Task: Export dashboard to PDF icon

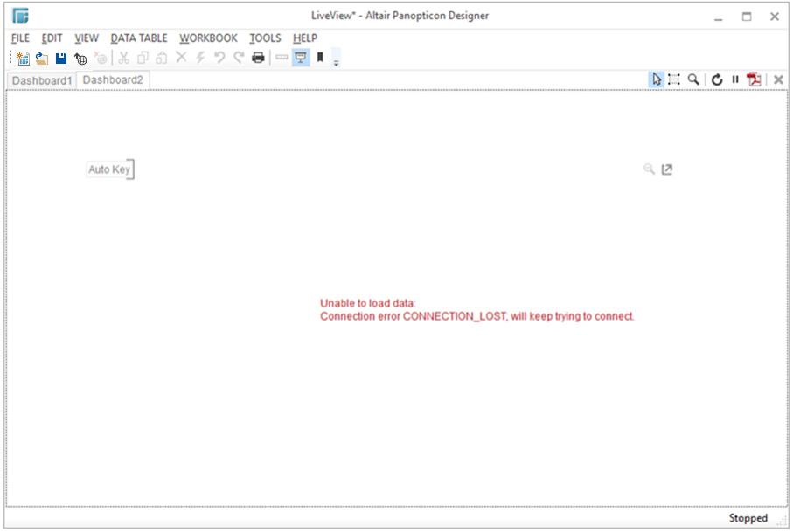Action: pos(754,79)
